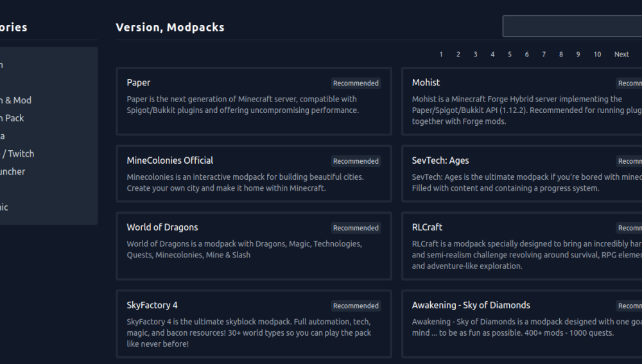Viewport: 642px width, 364px height.
Task: Jump to page 9 of results
Action: pos(578,55)
